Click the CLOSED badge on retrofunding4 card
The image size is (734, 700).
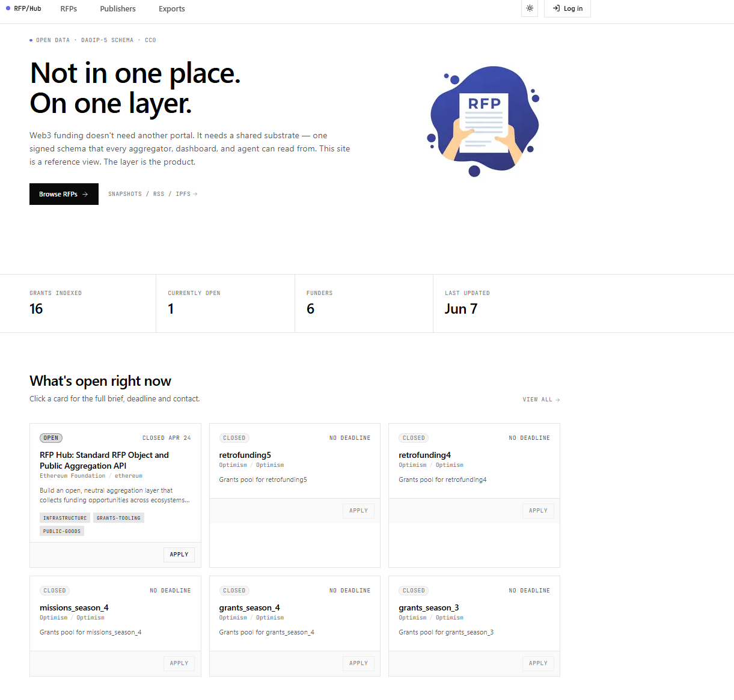pyautogui.click(x=414, y=438)
